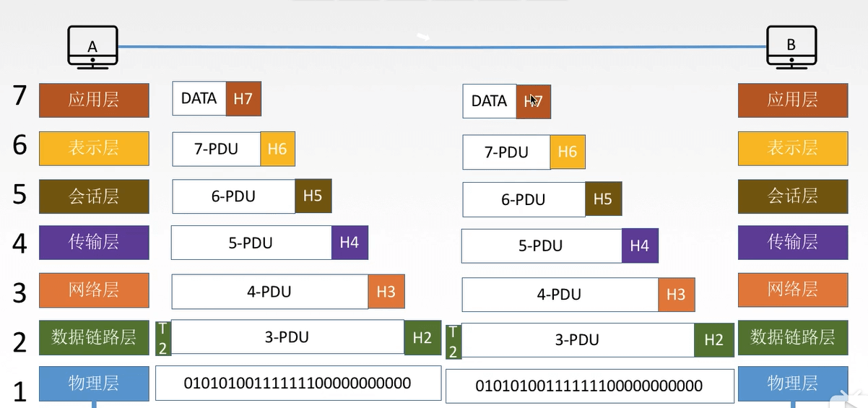Select host A's 应用层 layer box
The width and height of the screenshot is (868, 408).
click(x=94, y=100)
